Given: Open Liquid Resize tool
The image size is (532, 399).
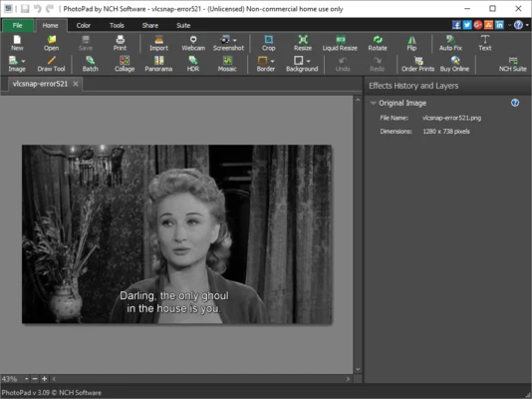Looking at the screenshot, I should click(x=340, y=43).
